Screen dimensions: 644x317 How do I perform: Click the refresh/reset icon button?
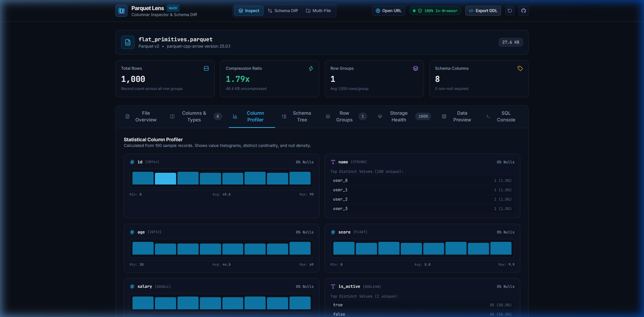click(x=510, y=11)
